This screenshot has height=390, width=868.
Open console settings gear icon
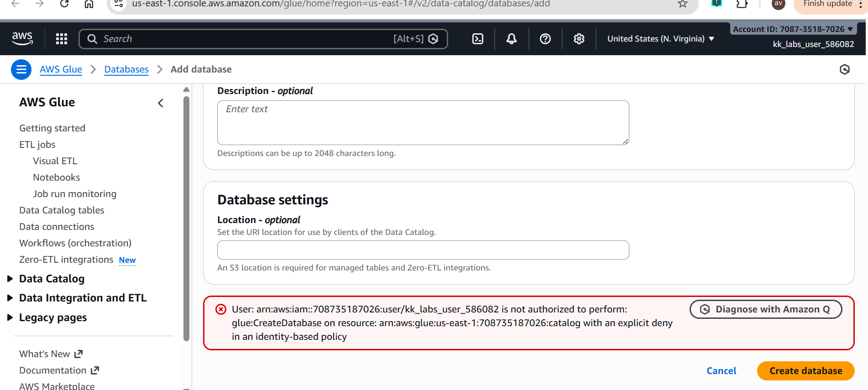(579, 39)
